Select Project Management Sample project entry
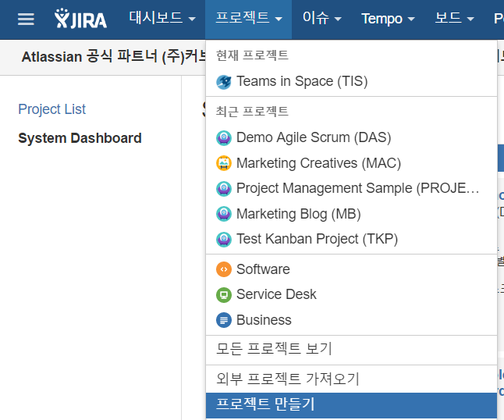The width and height of the screenshot is (504, 420). point(351,188)
